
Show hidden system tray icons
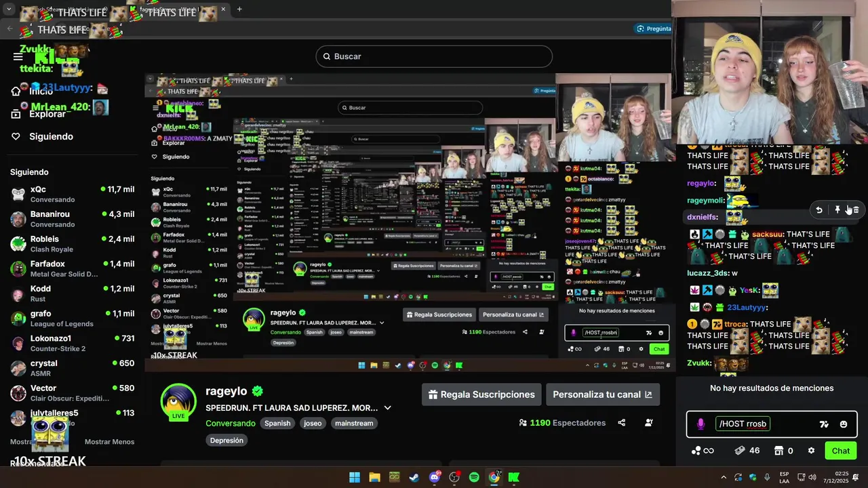724,477
